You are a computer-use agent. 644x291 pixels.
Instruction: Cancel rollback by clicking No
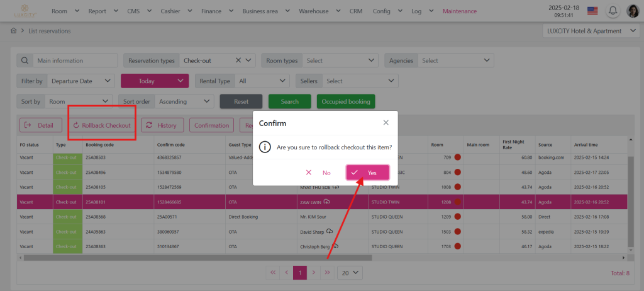pos(319,172)
